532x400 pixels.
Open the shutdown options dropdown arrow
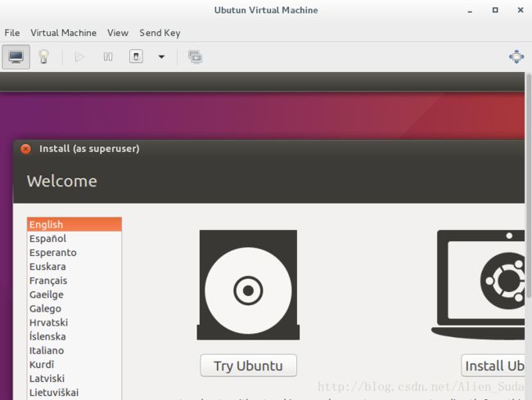[161, 57]
